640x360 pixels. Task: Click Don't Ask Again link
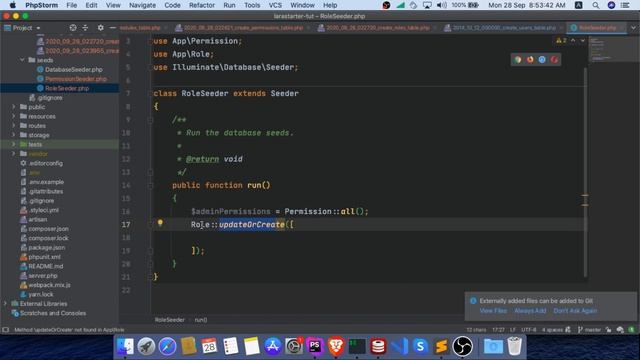[575, 311]
